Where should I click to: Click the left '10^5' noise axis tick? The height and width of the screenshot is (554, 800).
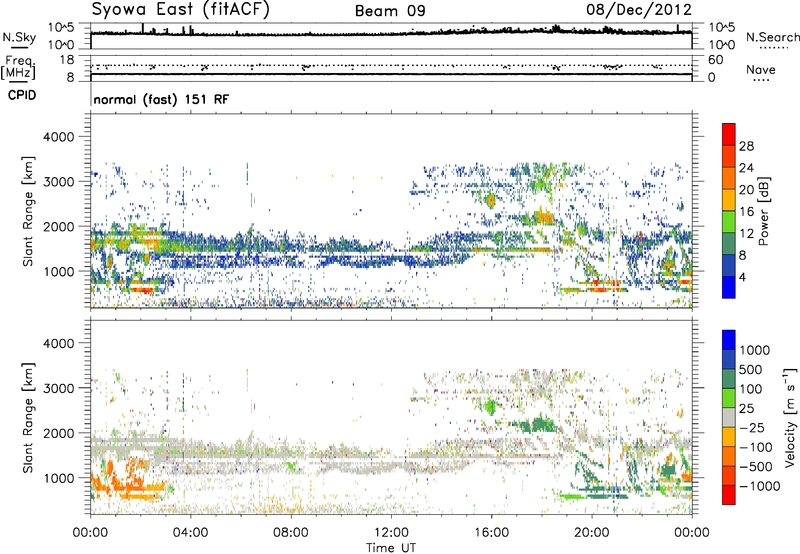pos(61,28)
